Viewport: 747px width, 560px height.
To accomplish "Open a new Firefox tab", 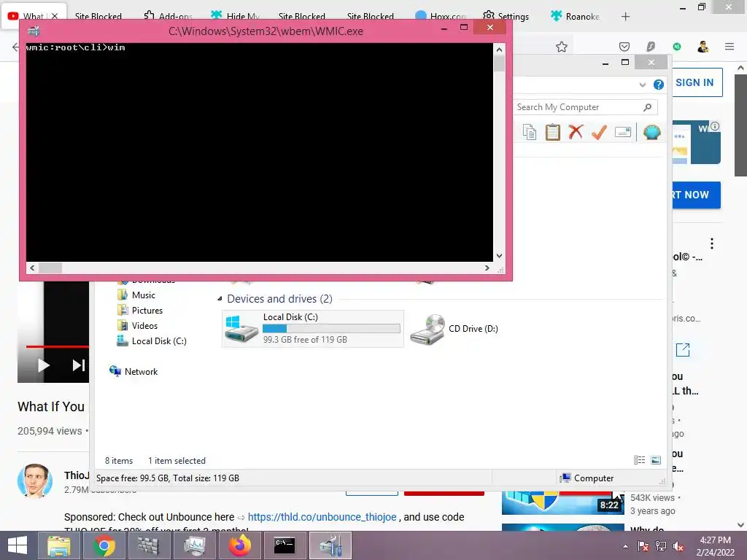I will [625, 17].
